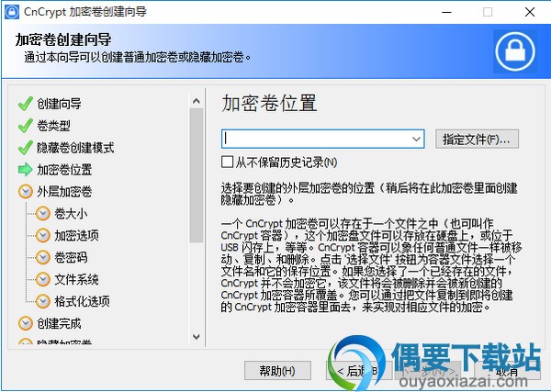The width and height of the screenshot is (551, 392).
Task: Click the step list scrollbar thumb
Action: pyautogui.click(x=197, y=175)
